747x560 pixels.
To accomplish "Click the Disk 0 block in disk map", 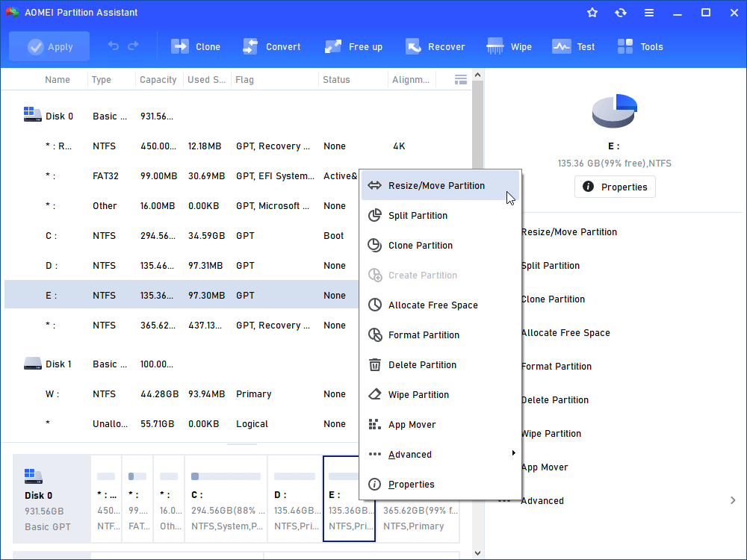I will tap(52, 499).
